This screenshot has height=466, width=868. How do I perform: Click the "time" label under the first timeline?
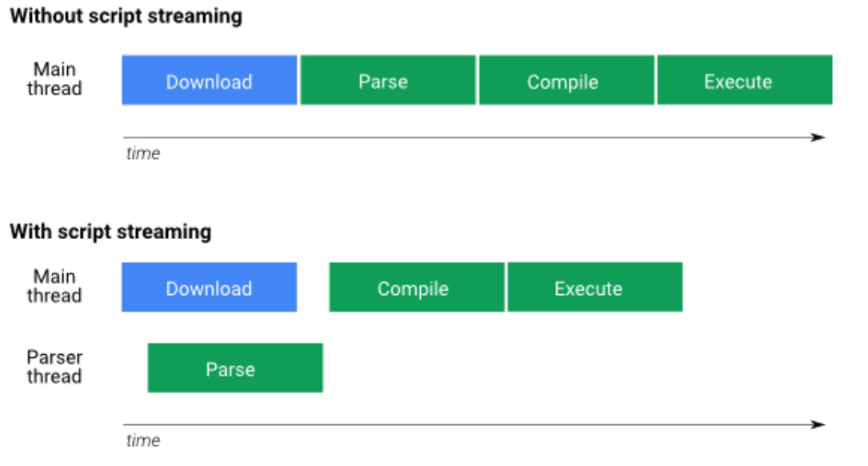coord(142,153)
